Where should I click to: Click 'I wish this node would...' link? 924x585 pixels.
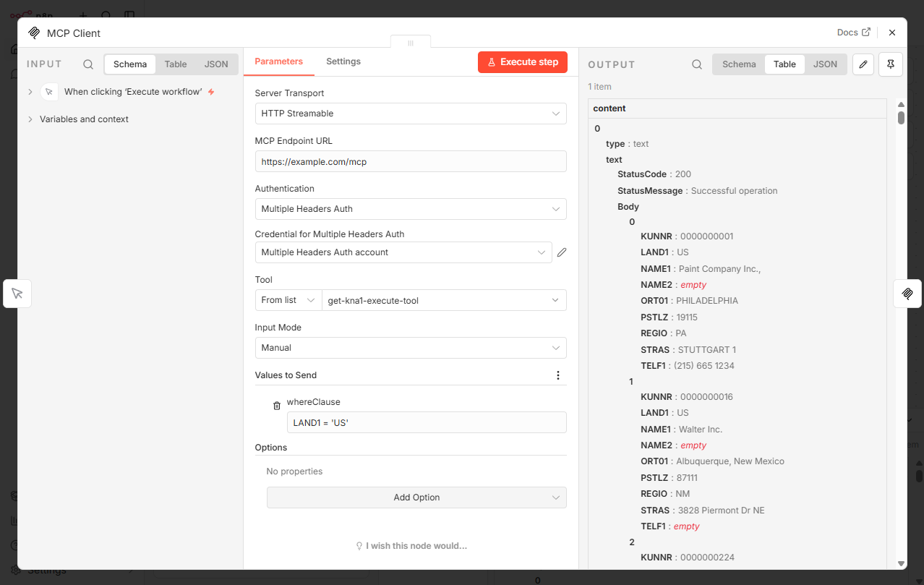(411, 546)
